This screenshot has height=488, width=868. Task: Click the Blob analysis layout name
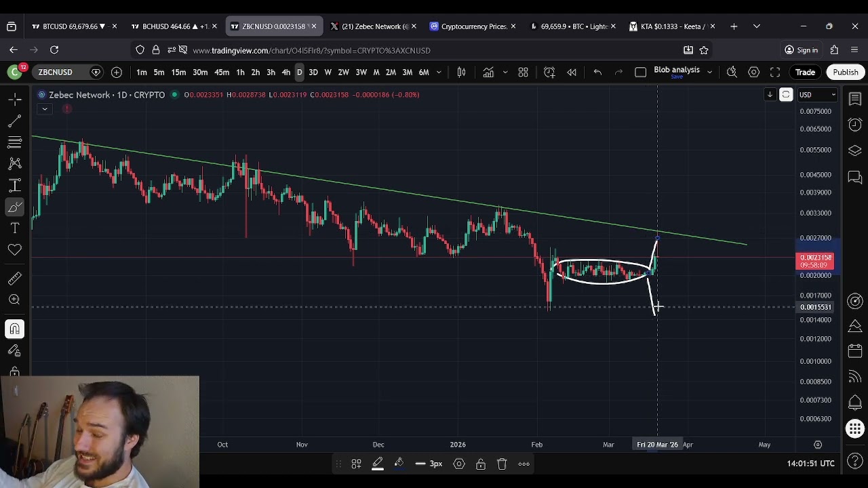click(x=676, y=70)
